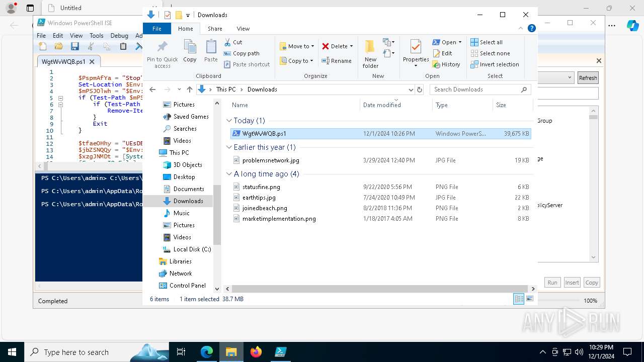The image size is (644, 362).
Task: Click Select none in ribbon
Action: pyautogui.click(x=490, y=53)
